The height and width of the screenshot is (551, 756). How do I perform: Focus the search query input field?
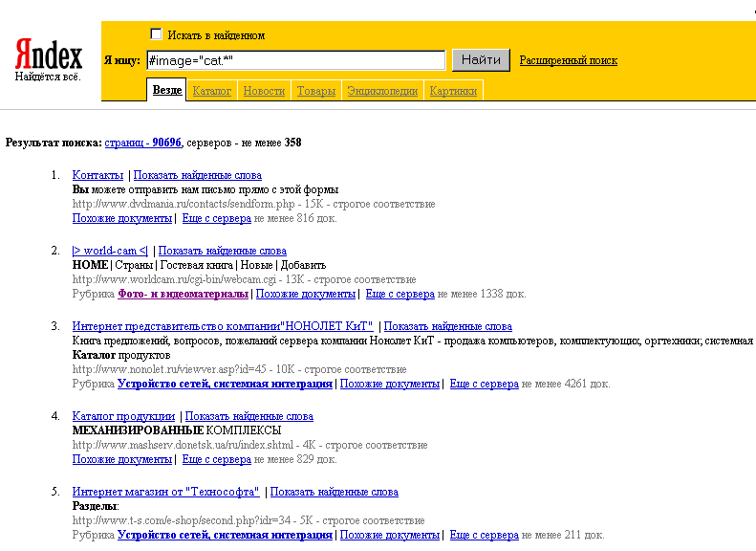coord(296,61)
